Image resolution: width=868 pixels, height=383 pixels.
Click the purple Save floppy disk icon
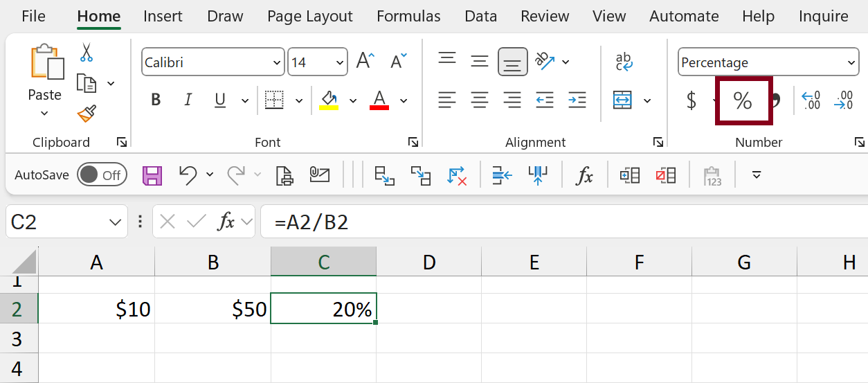152,176
